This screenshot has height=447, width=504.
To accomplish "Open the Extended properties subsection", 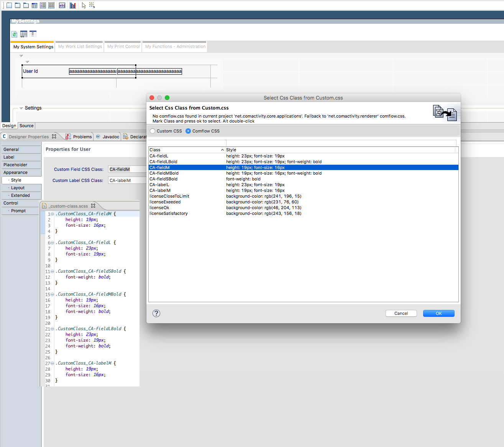I will [21, 195].
